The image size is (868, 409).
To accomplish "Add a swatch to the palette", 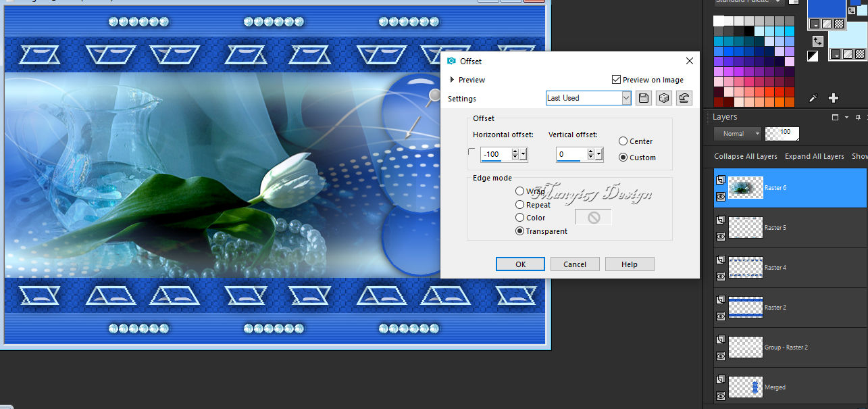I will 834,98.
